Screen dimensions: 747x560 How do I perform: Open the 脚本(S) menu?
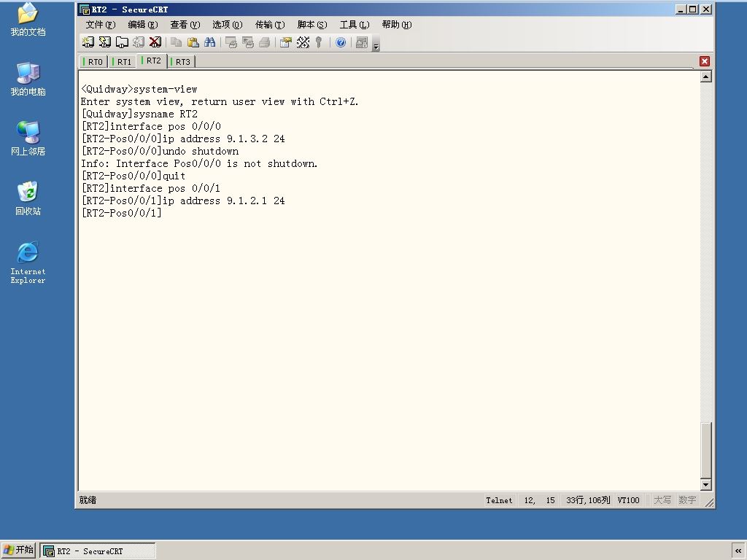pyautogui.click(x=312, y=25)
